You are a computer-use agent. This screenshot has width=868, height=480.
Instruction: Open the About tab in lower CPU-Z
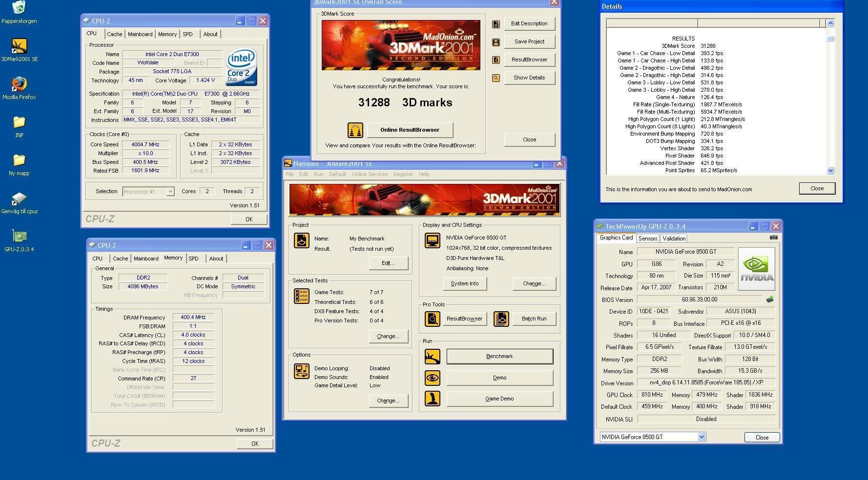click(x=216, y=259)
